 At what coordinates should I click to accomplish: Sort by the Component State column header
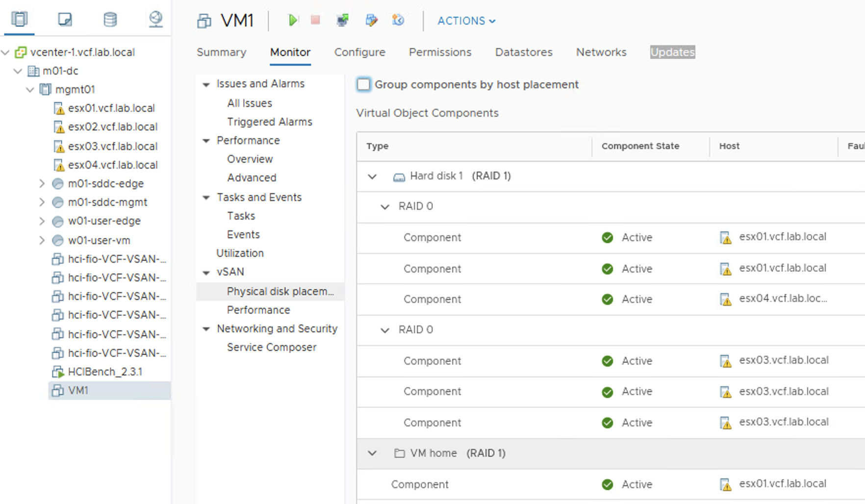640,146
